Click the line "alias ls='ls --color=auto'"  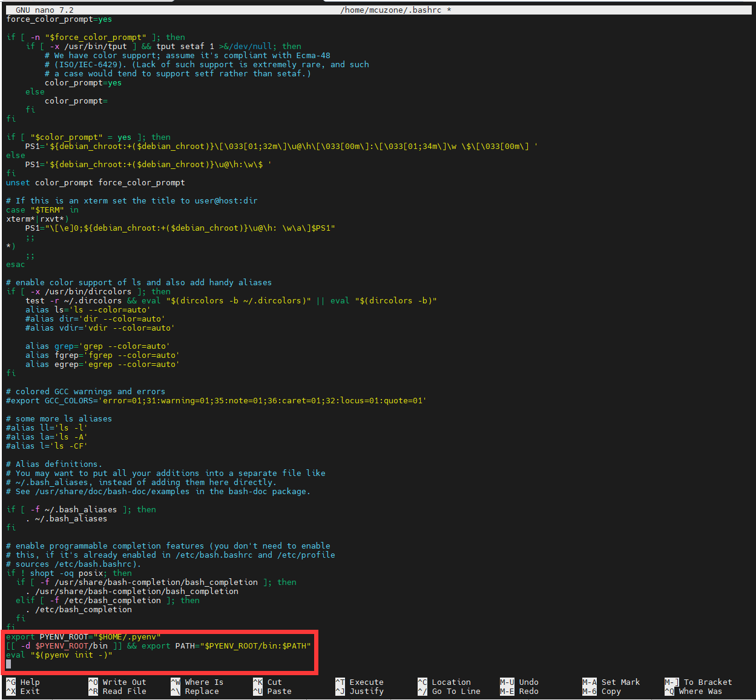coord(87,309)
